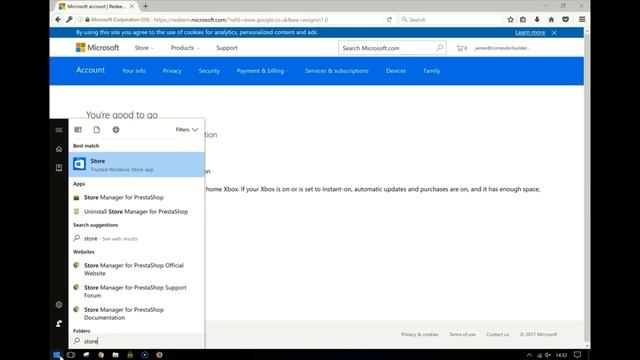Reload the page with the refresh icon
This screenshot has height=360, width=640.
click(x=389, y=20)
